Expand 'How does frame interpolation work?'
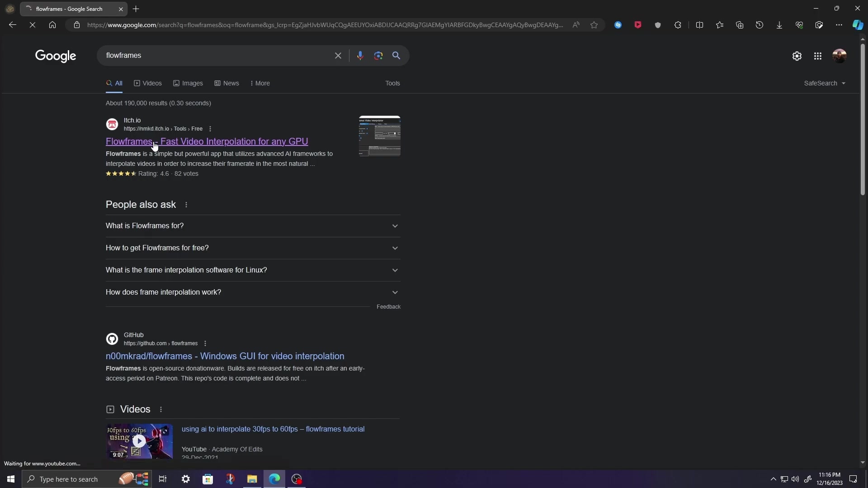Image resolution: width=868 pixels, height=488 pixels. [x=253, y=292]
